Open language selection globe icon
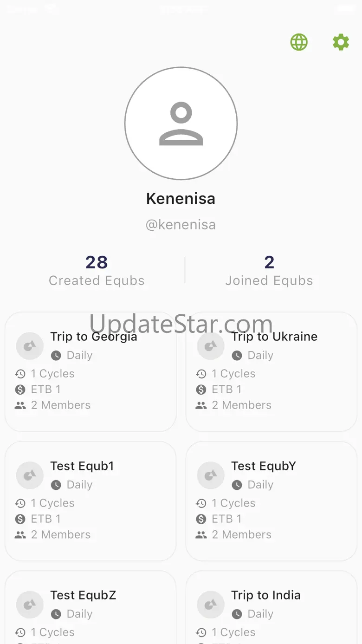This screenshot has height=644, width=362. pyautogui.click(x=299, y=42)
